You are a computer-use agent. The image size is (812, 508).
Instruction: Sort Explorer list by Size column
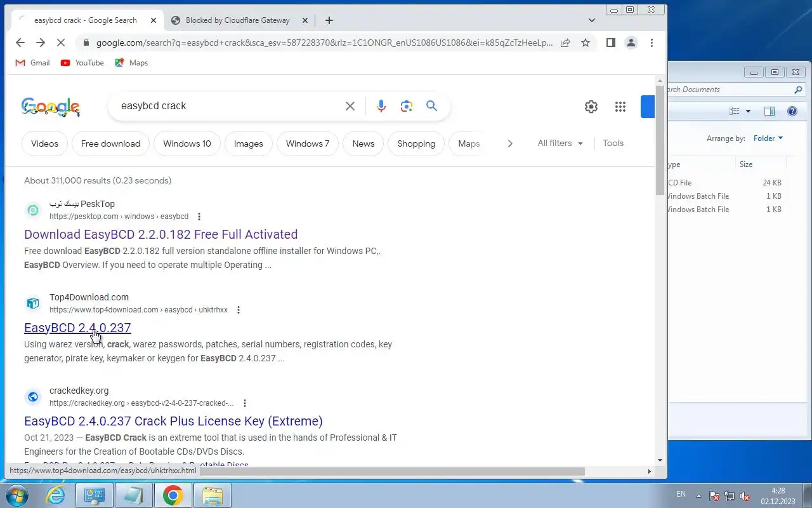(760, 164)
